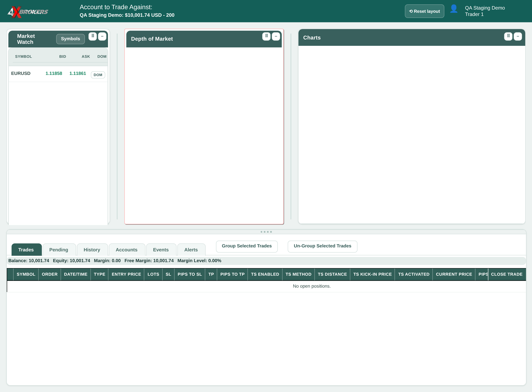Switch to the History tab
This screenshot has height=392, width=532.
(x=92, y=250)
